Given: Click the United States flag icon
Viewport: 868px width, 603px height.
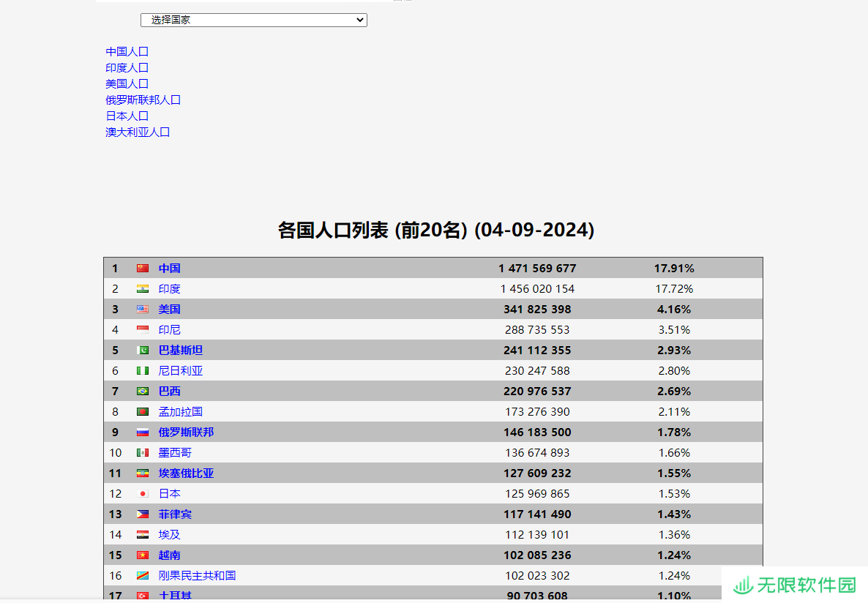Looking at the screenshot, I should pos(143,310).
